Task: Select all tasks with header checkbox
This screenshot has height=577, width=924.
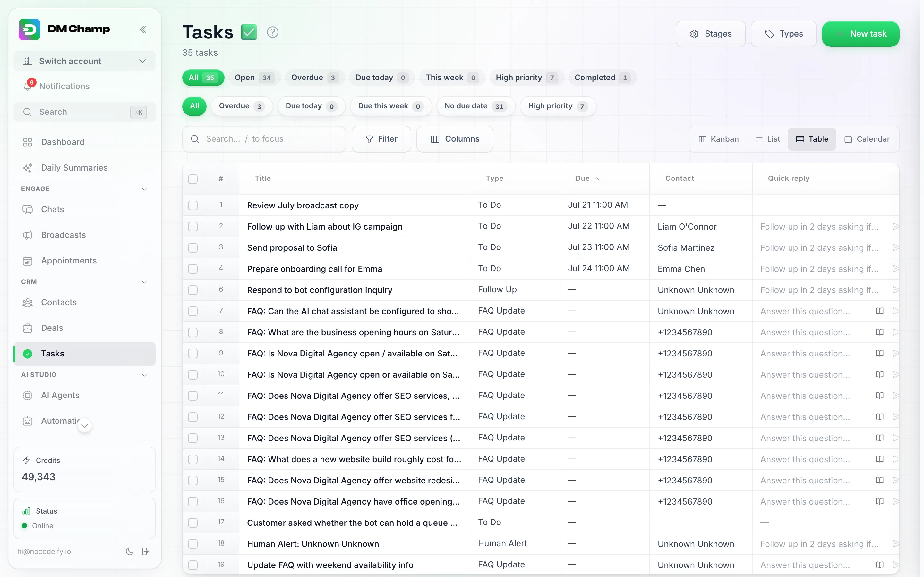Action: (193, 179)
